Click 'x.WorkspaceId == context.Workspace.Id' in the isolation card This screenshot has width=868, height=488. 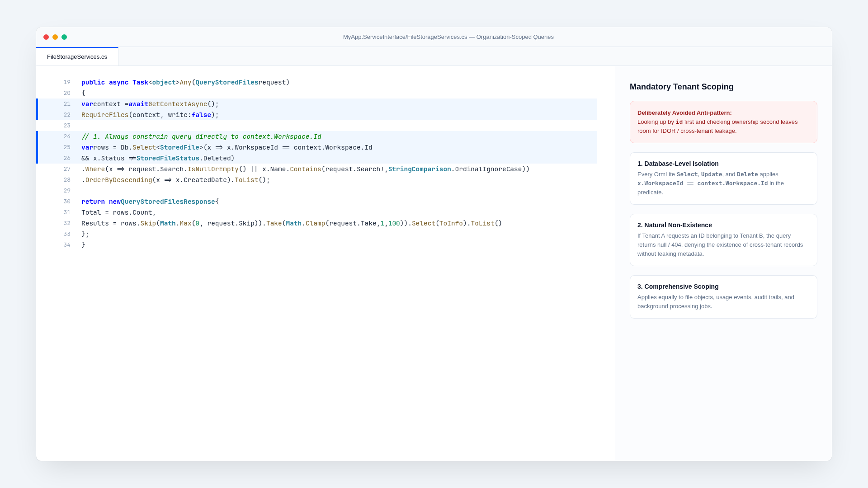click(703, 183)
